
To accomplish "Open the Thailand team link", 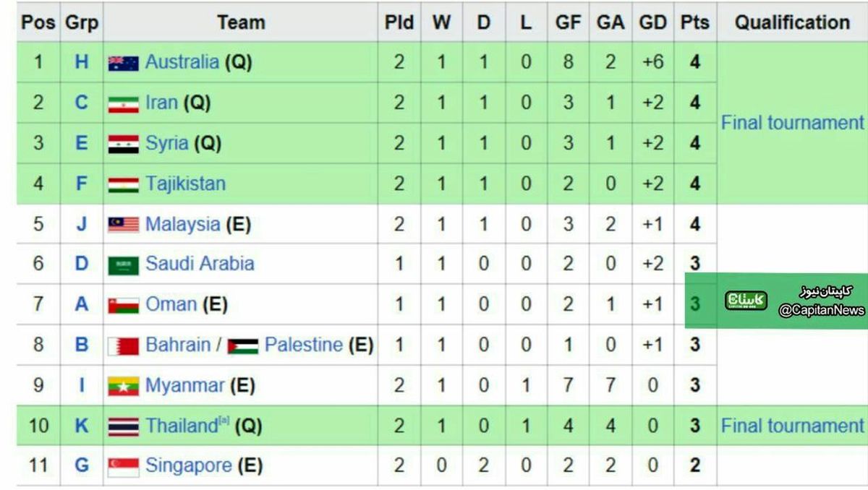I will (182, 426).
